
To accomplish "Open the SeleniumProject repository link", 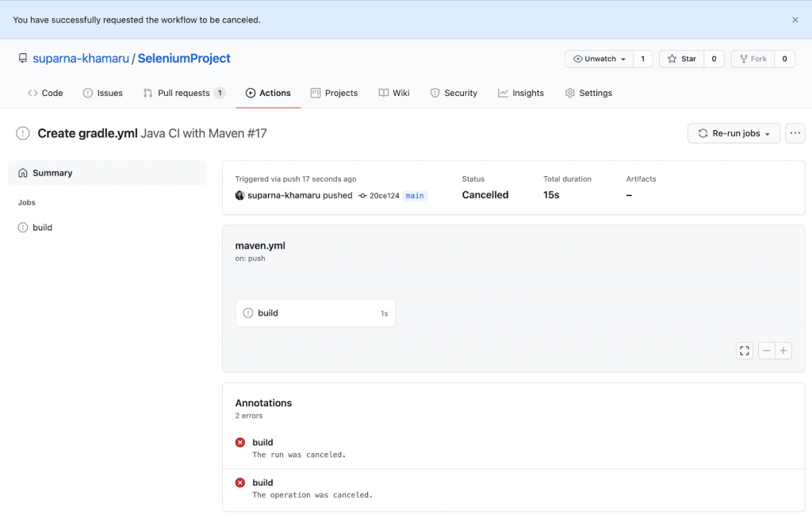I will click(184, 59).
